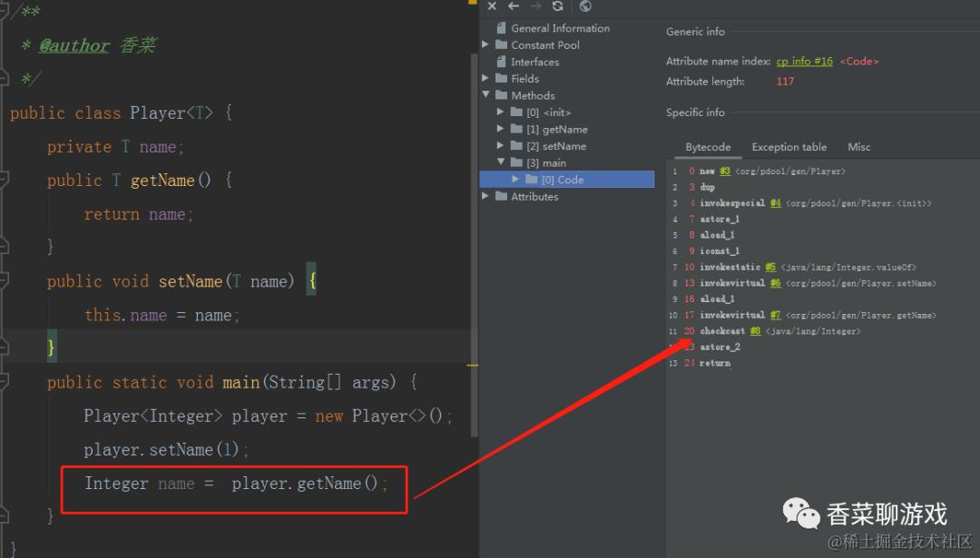Image resolution: width=980 pixels, height=558 pixels.
Task: Click the Methods folder icon
Action: coord(501,95)
